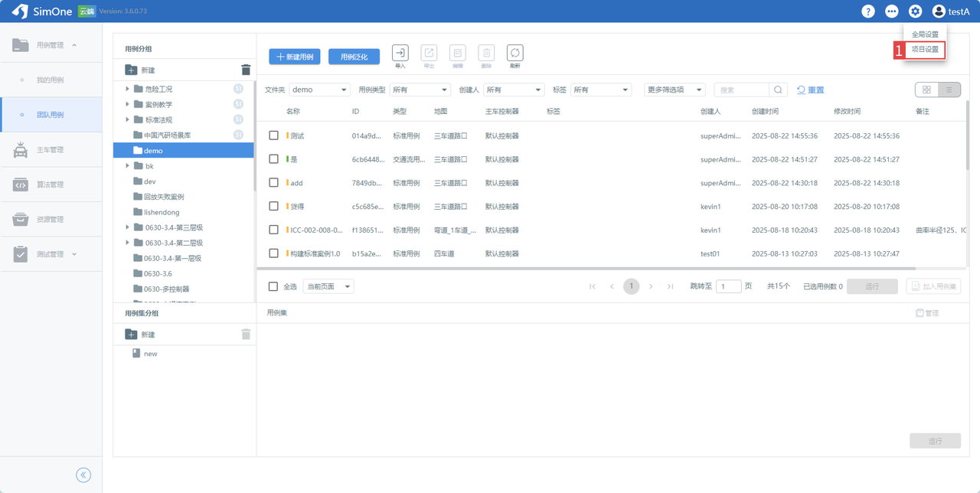This screenshot has height=493, width=980.
Task: Open 主车管理 in the left sidebar
Action: [51, 150]
